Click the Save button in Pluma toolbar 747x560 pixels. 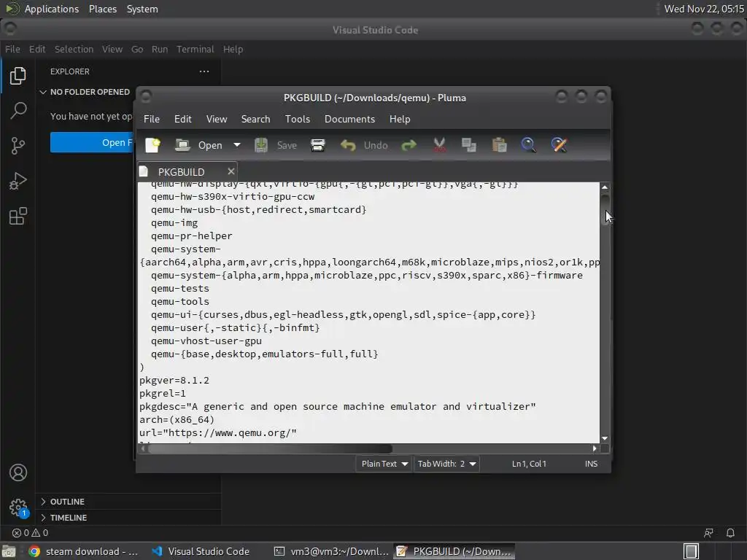pos(275,145)
